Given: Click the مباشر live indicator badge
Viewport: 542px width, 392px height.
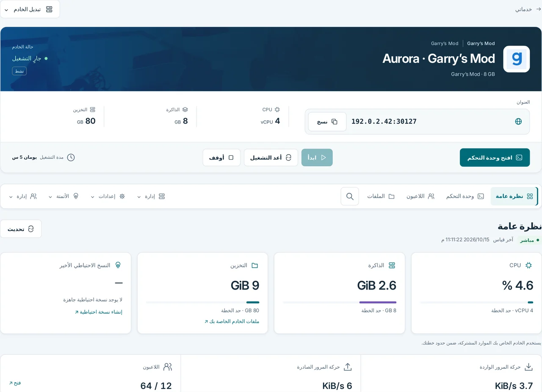Looking at the screenshot, I should 530,240.
